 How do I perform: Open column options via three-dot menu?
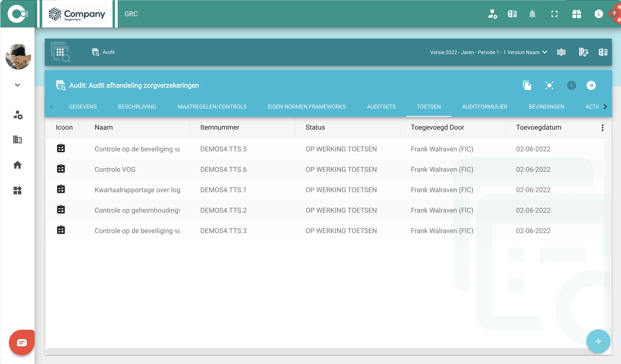coord(603,127)
